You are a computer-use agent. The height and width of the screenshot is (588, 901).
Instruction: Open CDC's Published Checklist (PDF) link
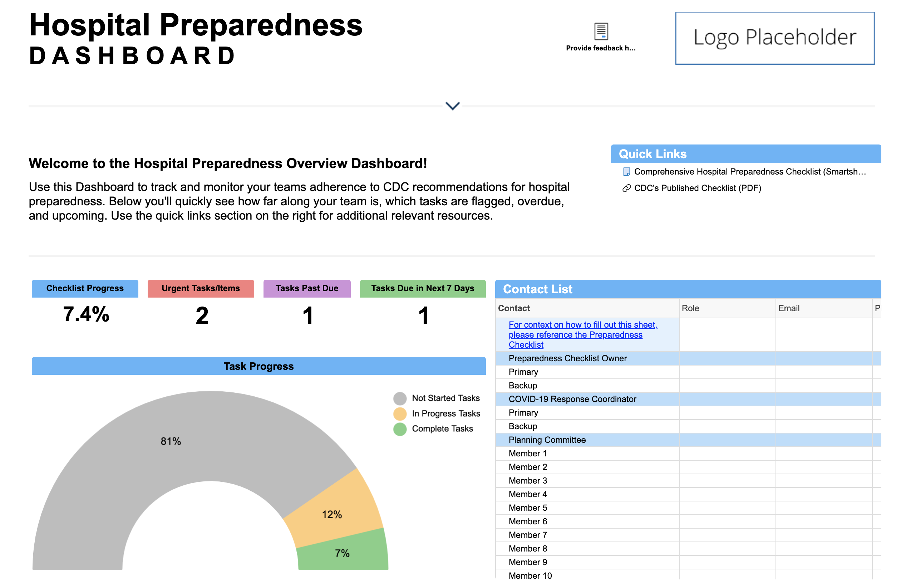tap(697, 188)
